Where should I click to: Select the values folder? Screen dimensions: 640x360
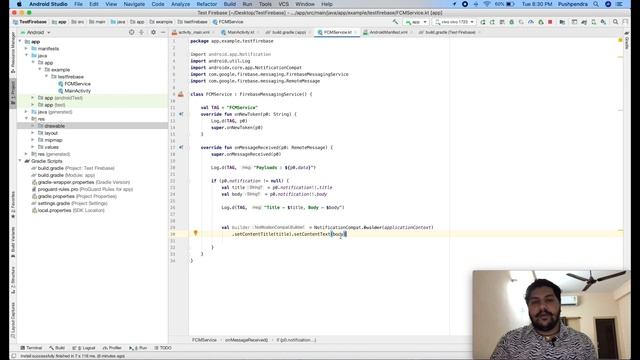pyautogui.click(x=48, y=147)
